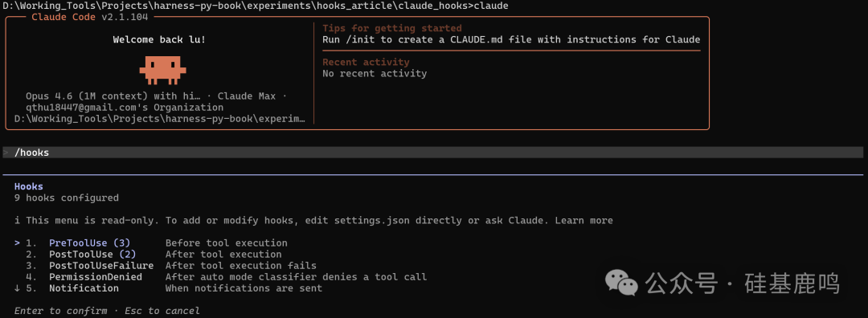Click the down arrow scroll indicator beside Notification
This screenshot has width=868, height=318.
point(17,288)
